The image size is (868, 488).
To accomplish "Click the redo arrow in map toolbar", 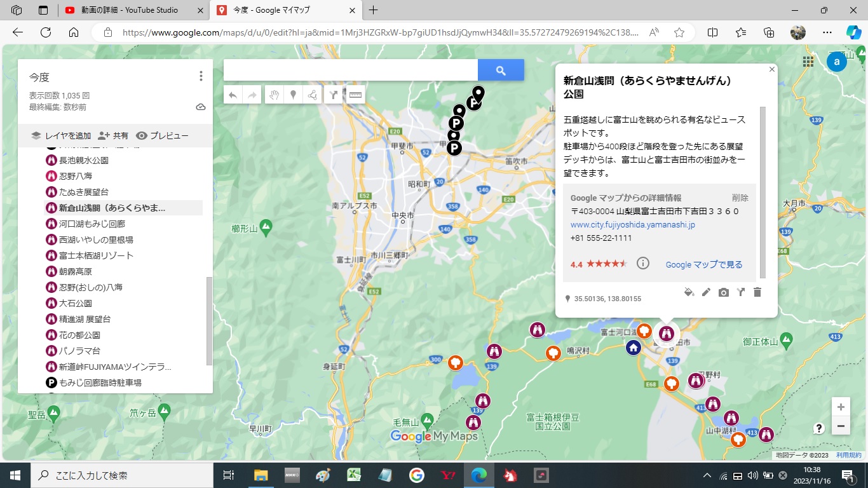I will click(x=252, y=95).
